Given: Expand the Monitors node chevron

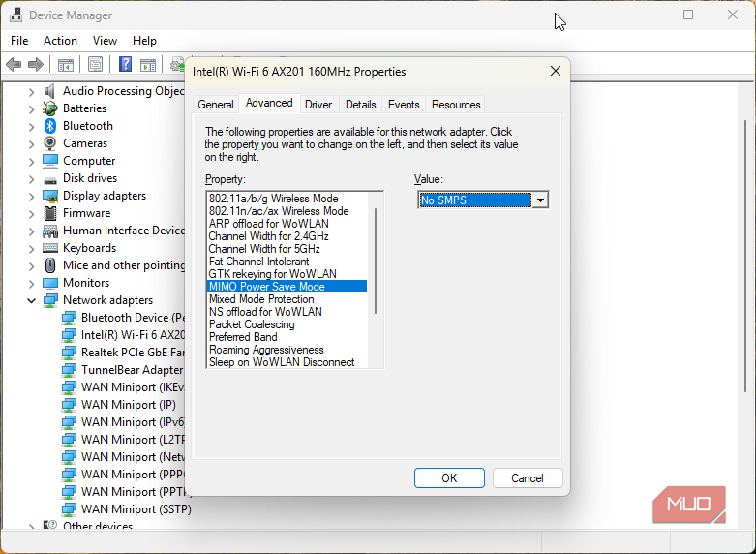Looking at the screenshot, I should point(31,283).
